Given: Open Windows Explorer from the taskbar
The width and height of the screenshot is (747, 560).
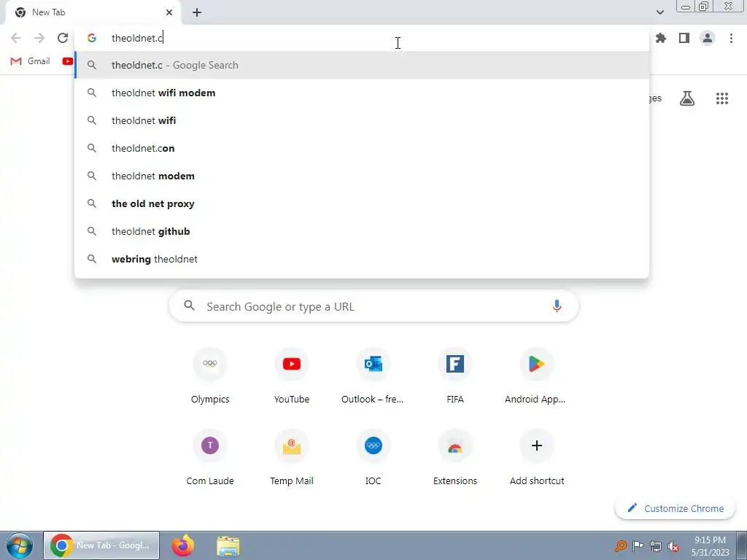Looking at the screenshot, I should [x=228, y=545].
